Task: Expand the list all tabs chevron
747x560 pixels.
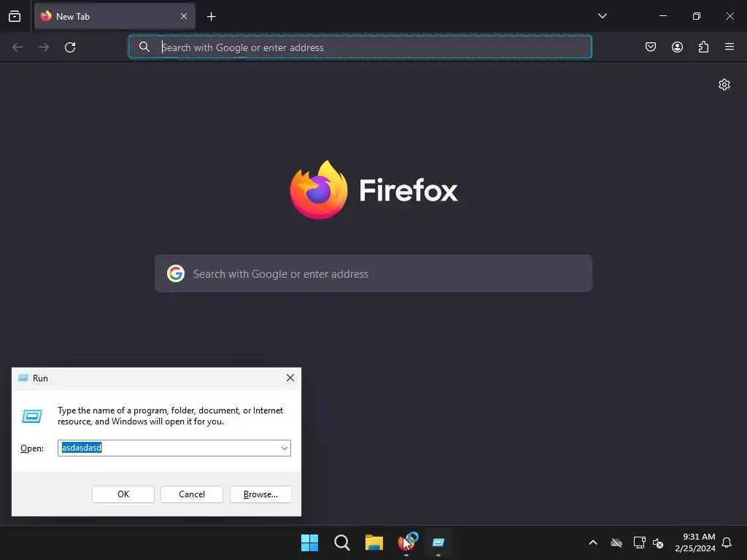Action: [602, 16]
